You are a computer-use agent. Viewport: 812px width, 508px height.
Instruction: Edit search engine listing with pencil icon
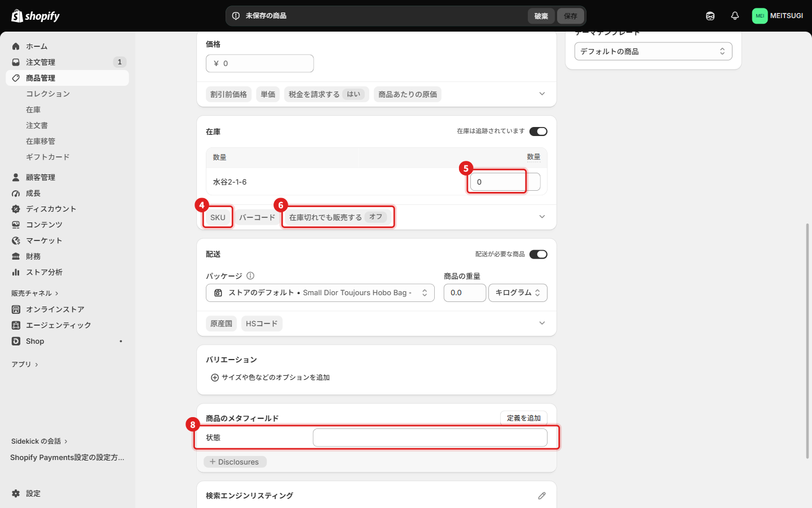point(542,496)
